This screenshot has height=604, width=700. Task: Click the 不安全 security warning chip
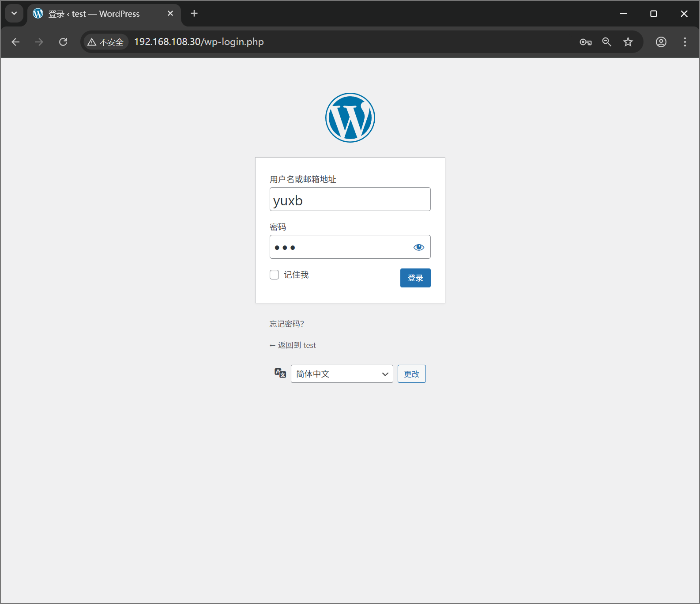(x=105, y=42)
